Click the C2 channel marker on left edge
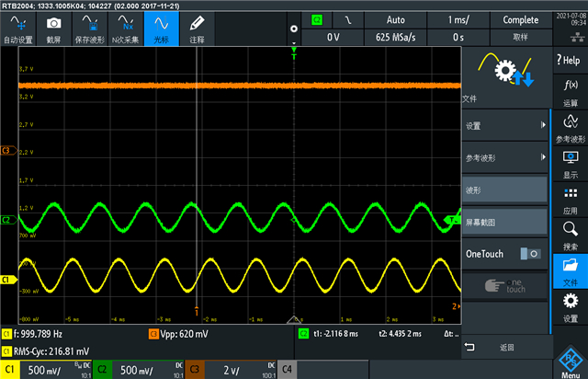The image size is (588, 379). point(8,220)
